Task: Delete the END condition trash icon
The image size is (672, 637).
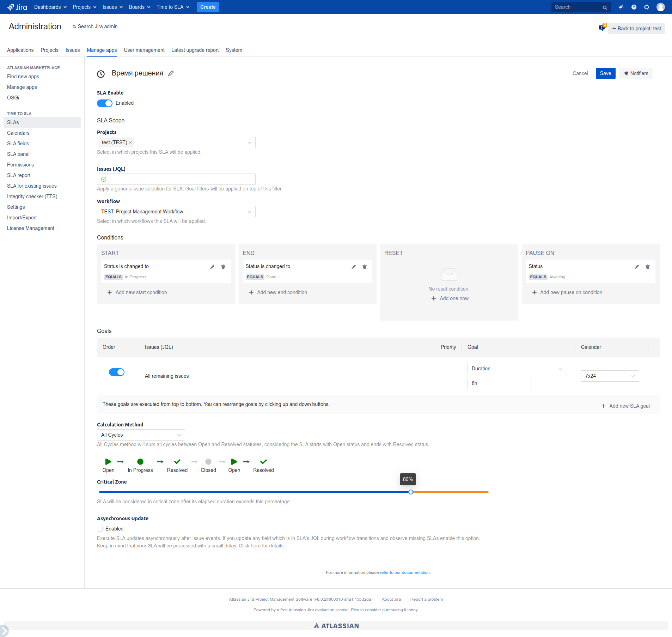Action: click(x=365, y=267)
